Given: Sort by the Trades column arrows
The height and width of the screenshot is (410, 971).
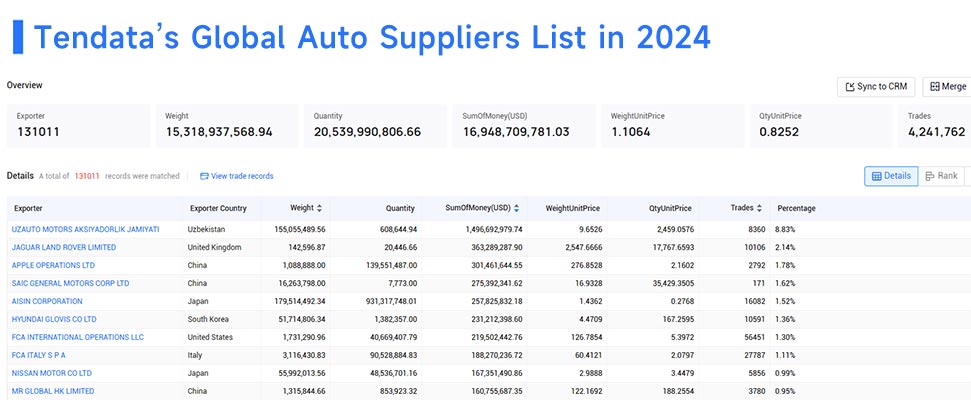Looking at the screenshot, I should [759, 208].
